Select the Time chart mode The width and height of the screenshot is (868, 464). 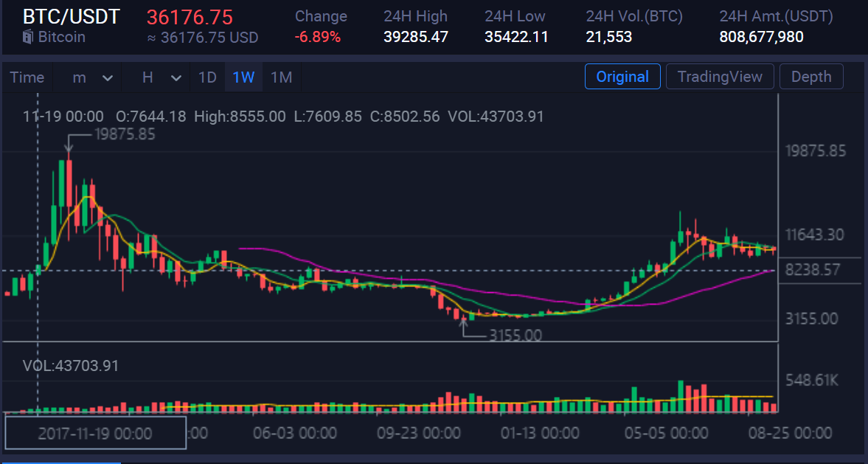click(x=27, y=77)
